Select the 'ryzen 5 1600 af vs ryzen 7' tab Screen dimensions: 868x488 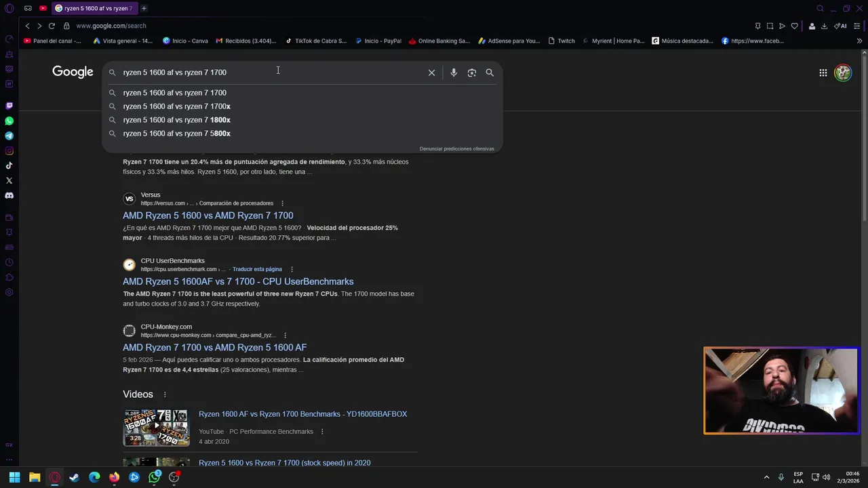click(94, 8)
